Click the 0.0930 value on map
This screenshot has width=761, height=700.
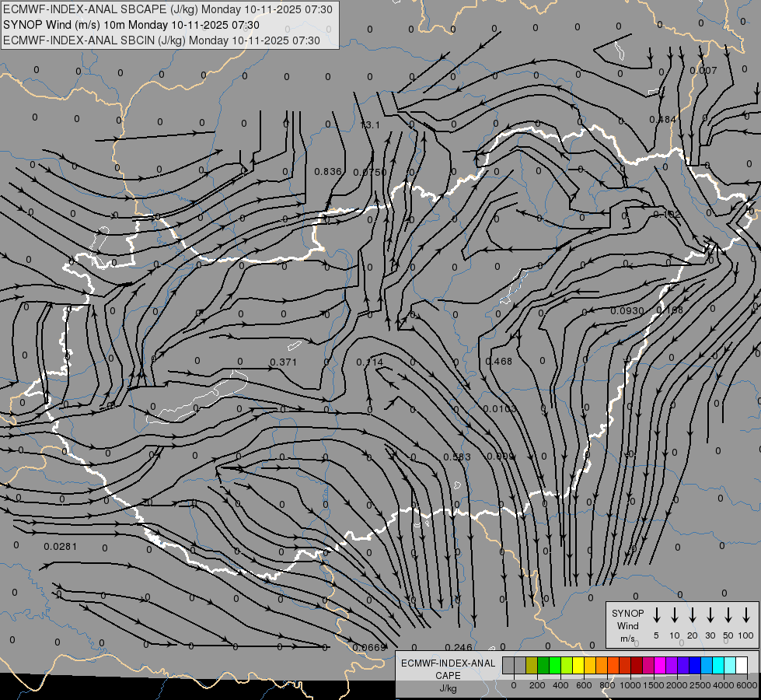[627, 310]
